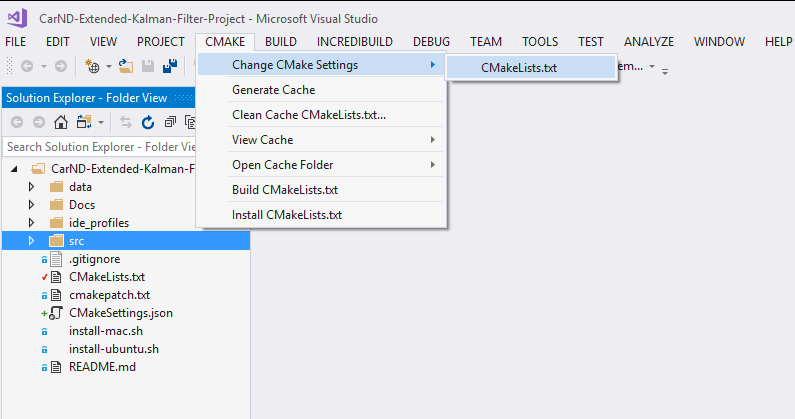The image size is (795, 419).
Task: Click the New Web Site globe icon
Action: pyautogui.click(x=92, y=66)
